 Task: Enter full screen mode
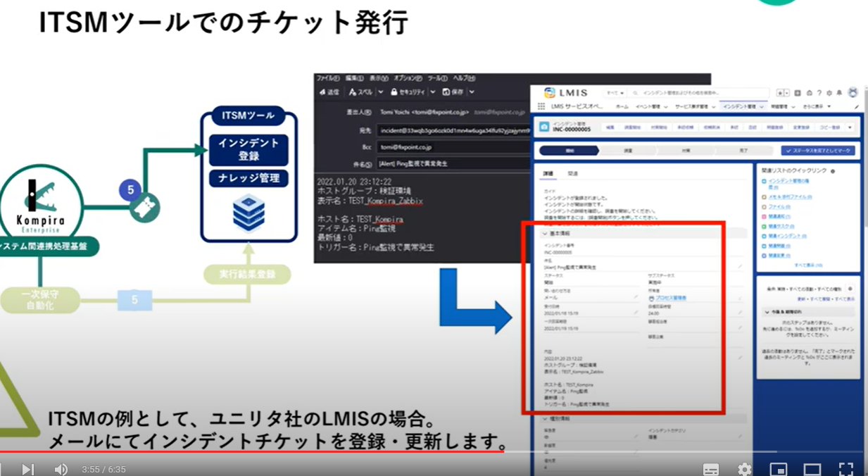click(845, 469)
